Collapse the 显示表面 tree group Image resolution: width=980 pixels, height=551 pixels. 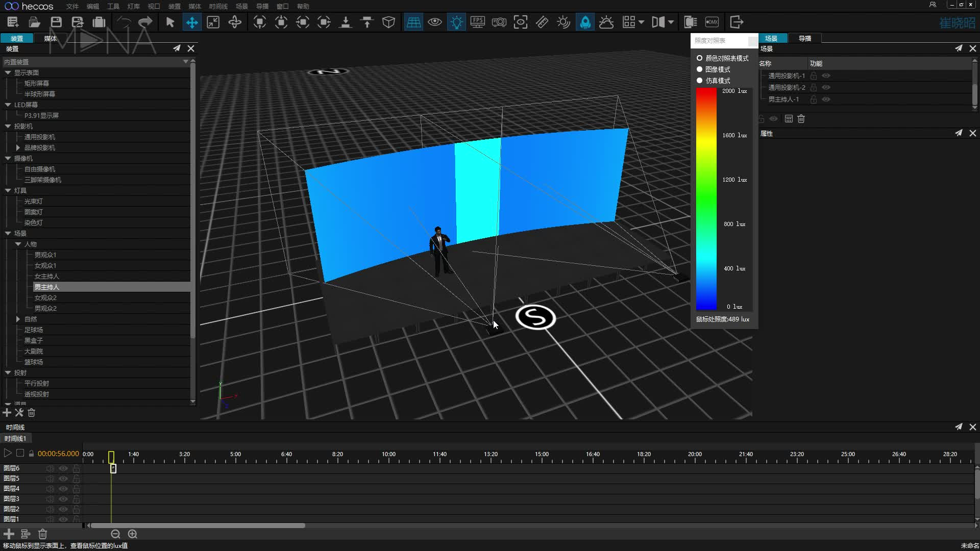tap(8, 73)
